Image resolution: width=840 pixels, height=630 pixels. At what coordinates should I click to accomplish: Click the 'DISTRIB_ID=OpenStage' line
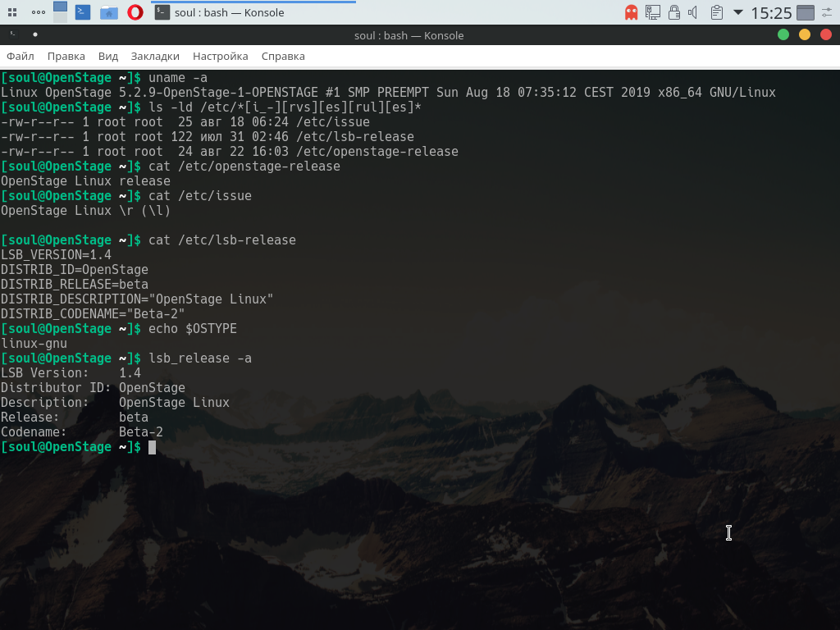[75, 269]
